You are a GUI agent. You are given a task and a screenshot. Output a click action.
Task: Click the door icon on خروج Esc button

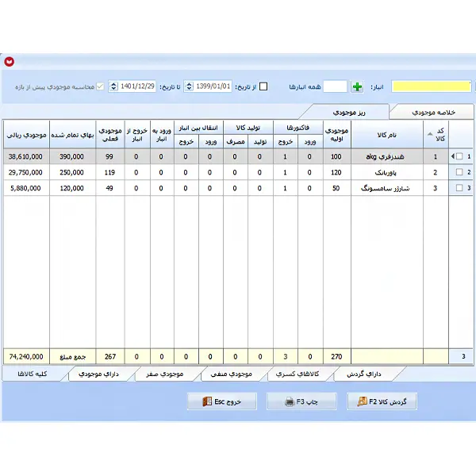[x=207, y=401]
